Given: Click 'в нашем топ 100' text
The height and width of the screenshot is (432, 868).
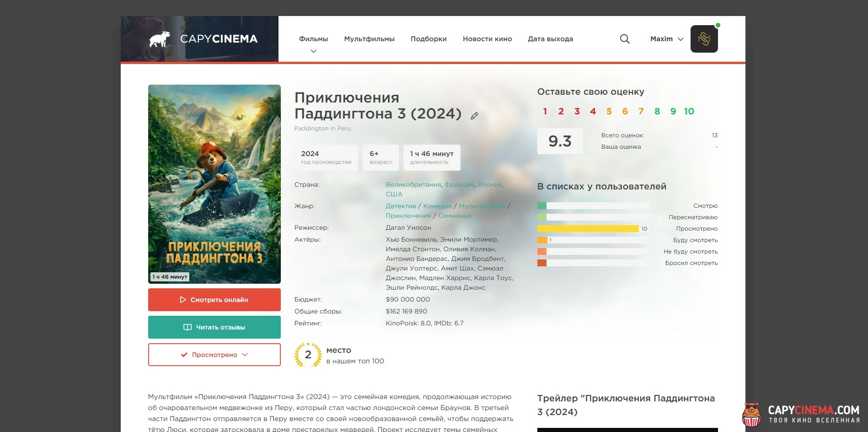Looking at the screenshot, I should point(355,361).
